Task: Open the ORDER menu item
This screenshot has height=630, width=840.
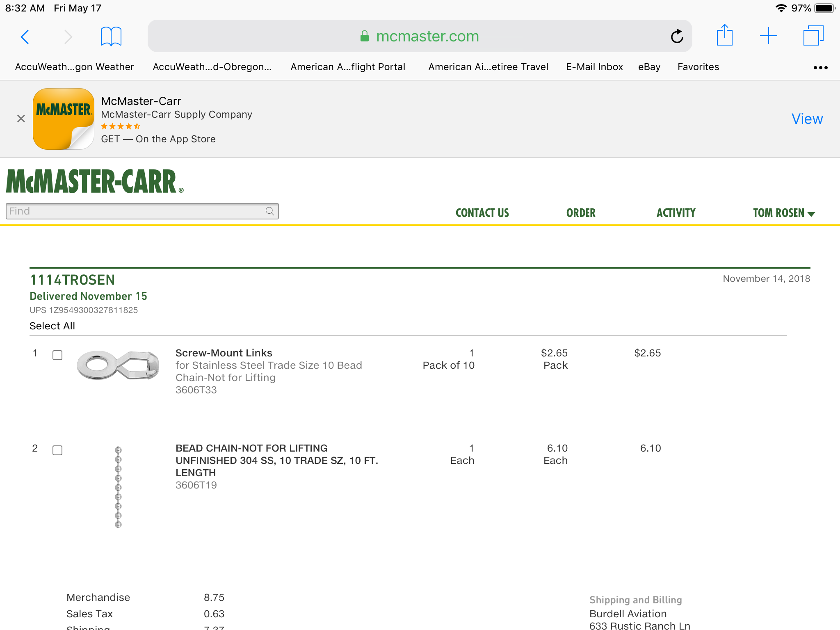Action: click(x=581, y=213)
